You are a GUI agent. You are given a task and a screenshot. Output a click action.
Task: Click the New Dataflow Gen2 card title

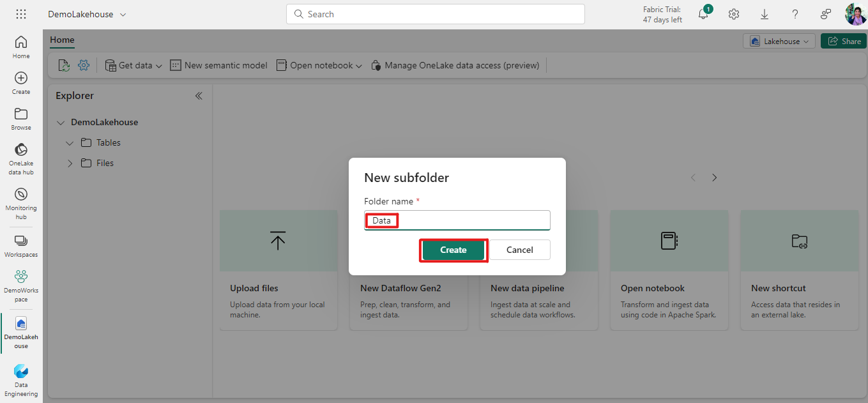coord(400,288)
